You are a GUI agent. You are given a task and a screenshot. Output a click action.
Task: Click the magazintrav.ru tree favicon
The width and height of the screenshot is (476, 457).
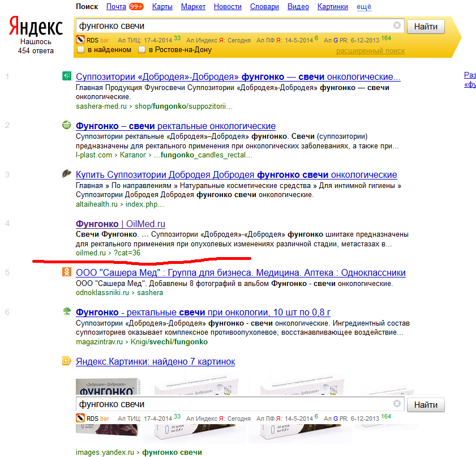tap(66, 311)
